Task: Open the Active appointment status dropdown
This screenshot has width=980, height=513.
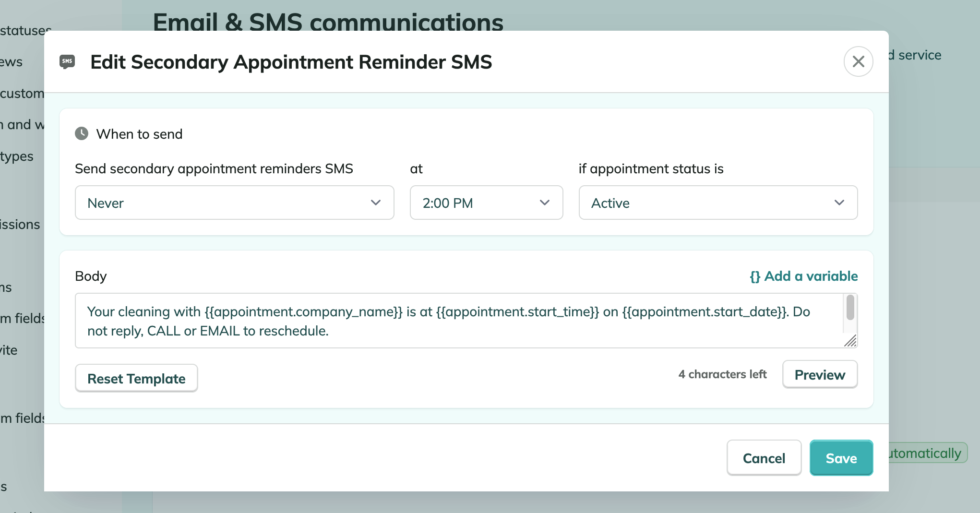Action: coord(718,203)
